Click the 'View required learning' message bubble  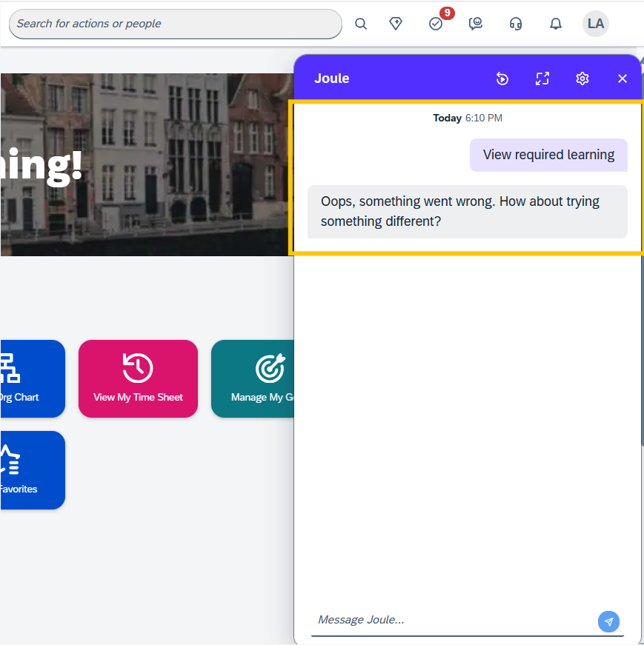coord(548,155)
